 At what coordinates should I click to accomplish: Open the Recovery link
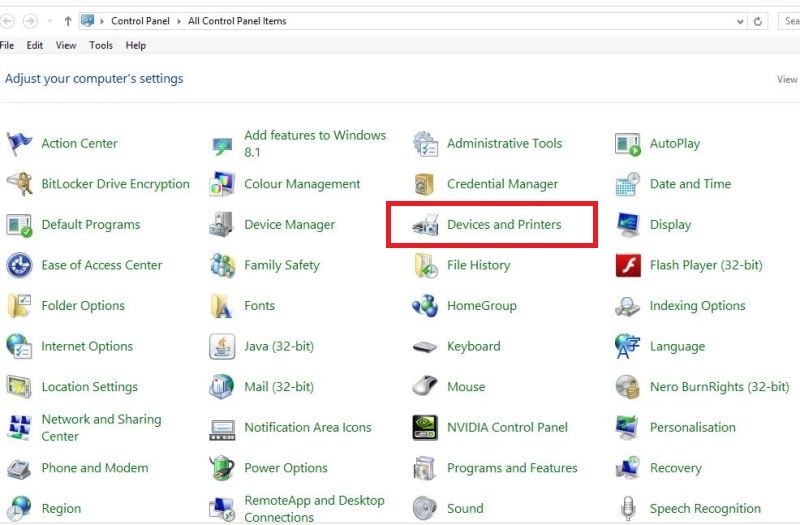point(676,468)
